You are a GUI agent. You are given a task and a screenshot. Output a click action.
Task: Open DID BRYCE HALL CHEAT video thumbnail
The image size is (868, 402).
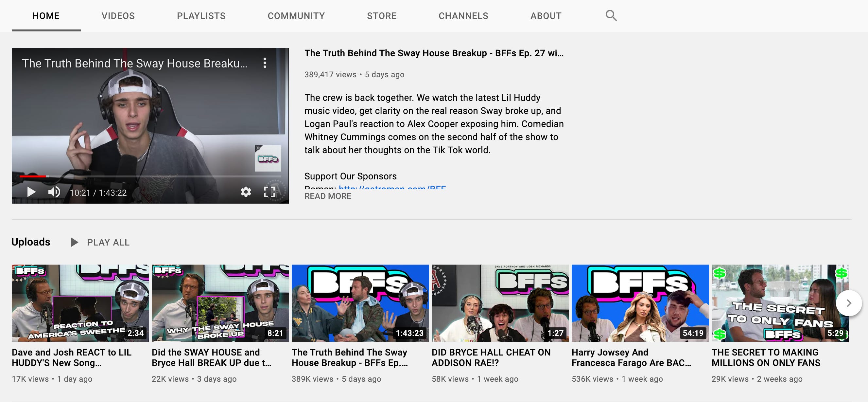500,303
